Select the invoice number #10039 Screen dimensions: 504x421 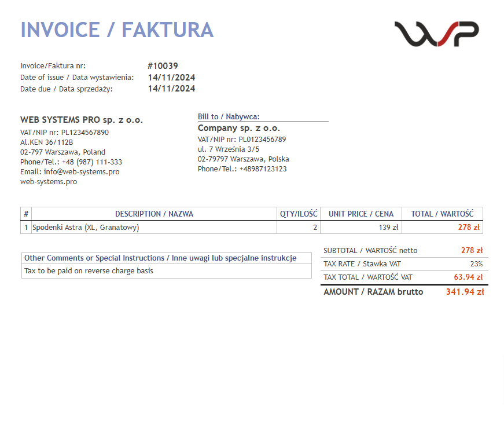(163, 66)
